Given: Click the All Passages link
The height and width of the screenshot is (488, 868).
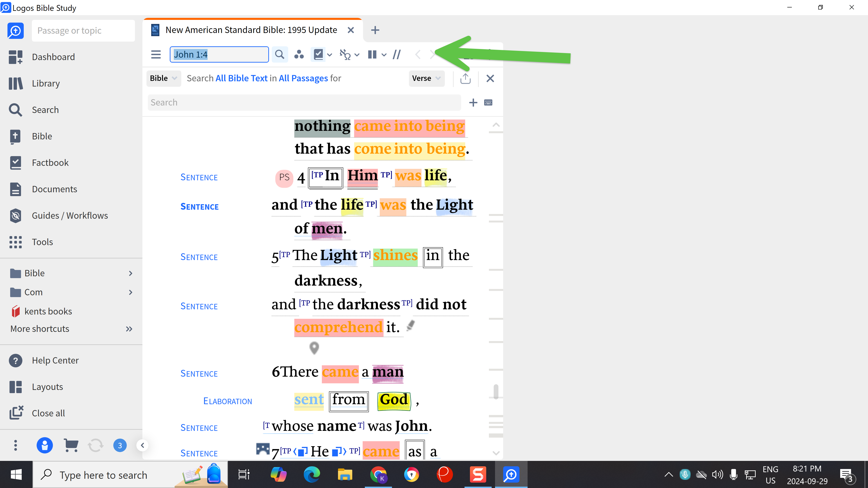Looking at the screenshot, I should (x=303, y=78).
